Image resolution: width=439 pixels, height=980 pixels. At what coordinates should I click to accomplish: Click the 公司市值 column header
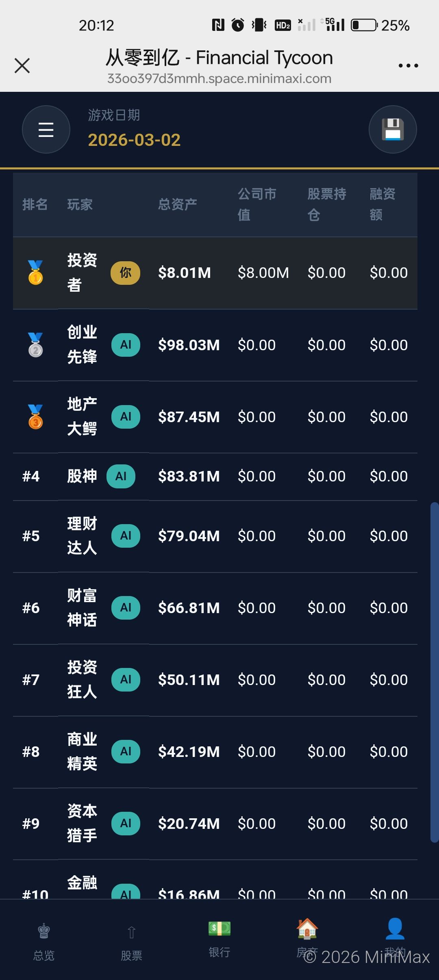pos(256,204)
